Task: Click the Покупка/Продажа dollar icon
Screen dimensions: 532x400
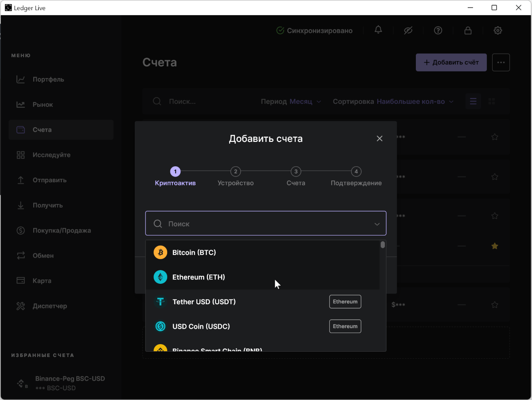Action: coord(20,230)
